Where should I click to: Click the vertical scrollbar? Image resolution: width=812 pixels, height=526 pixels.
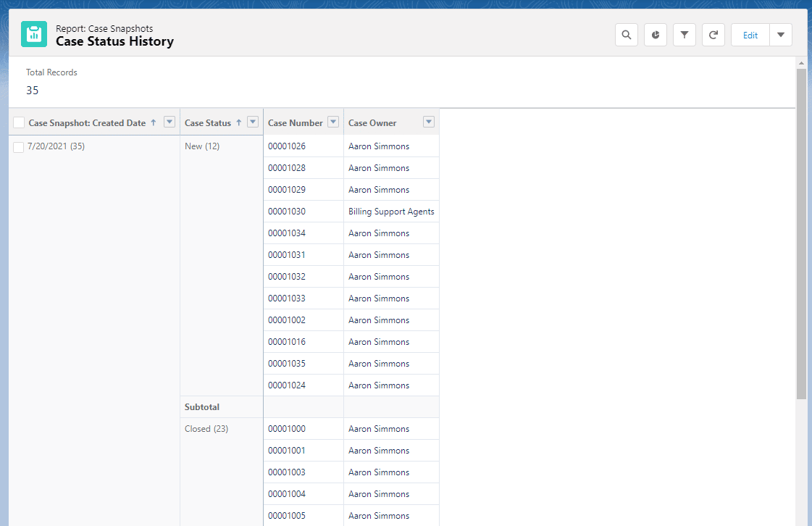801,232
